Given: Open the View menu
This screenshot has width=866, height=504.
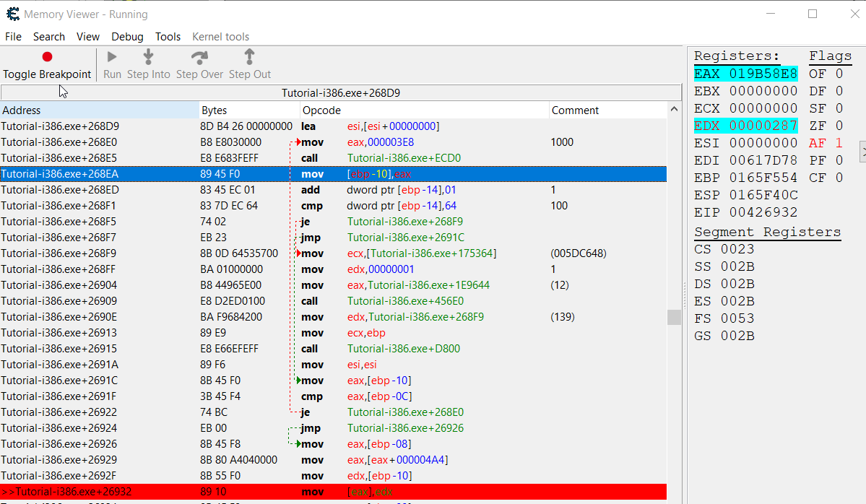Looking at the screenshot, I should pos(88,37).
